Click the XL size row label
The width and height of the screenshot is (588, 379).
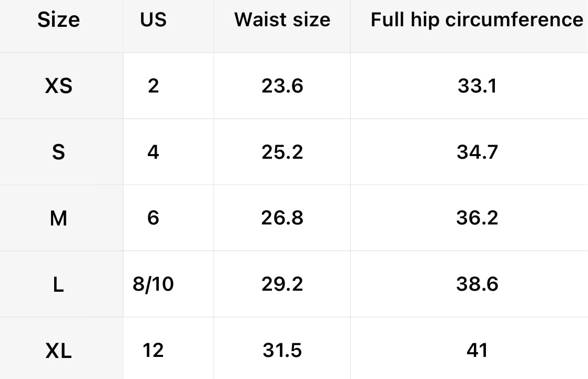coord(58,350)
